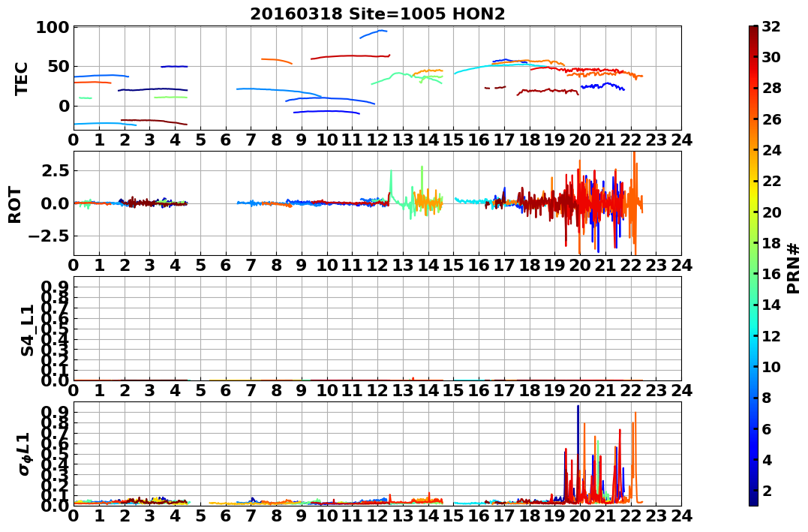
Task: Click the σφL1 tick label 0.9
Action: 55,413
